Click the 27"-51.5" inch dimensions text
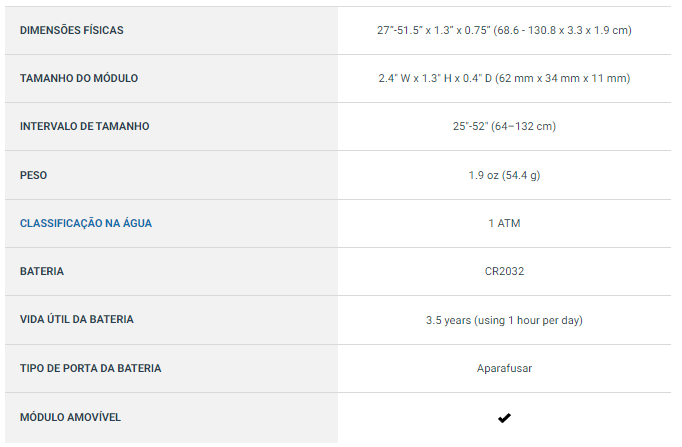The height and width of the screenshot is (447, 682). click(x=442, y=30)
